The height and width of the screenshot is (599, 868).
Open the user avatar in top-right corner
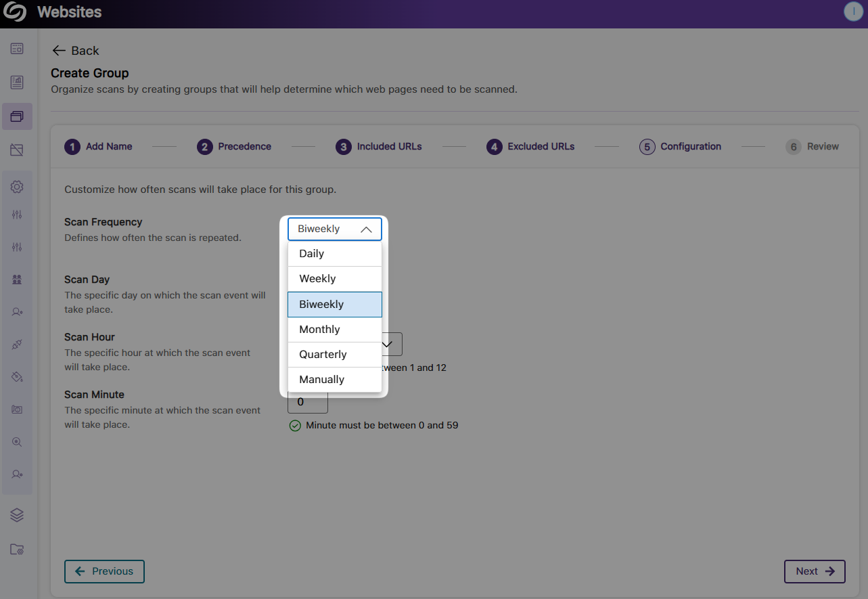[x=853, y=12]
